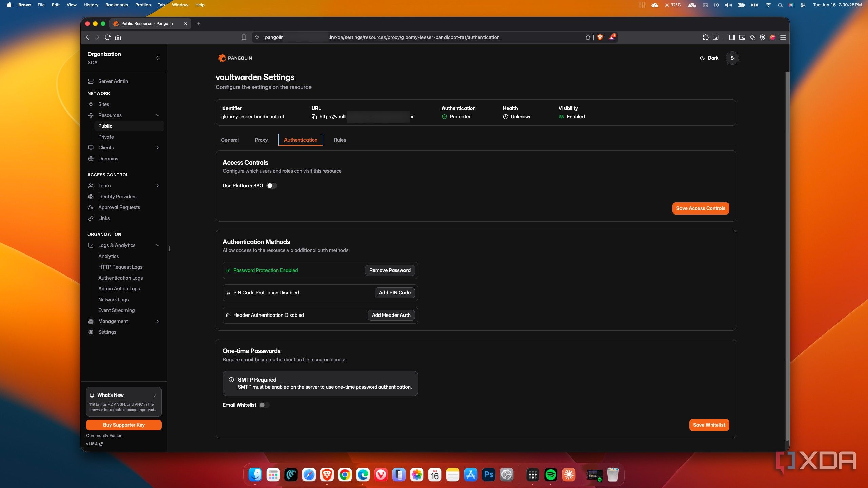Open external link icon next to v1.18.4
Viewport: 868px width, 488px height.
point(101,444)
